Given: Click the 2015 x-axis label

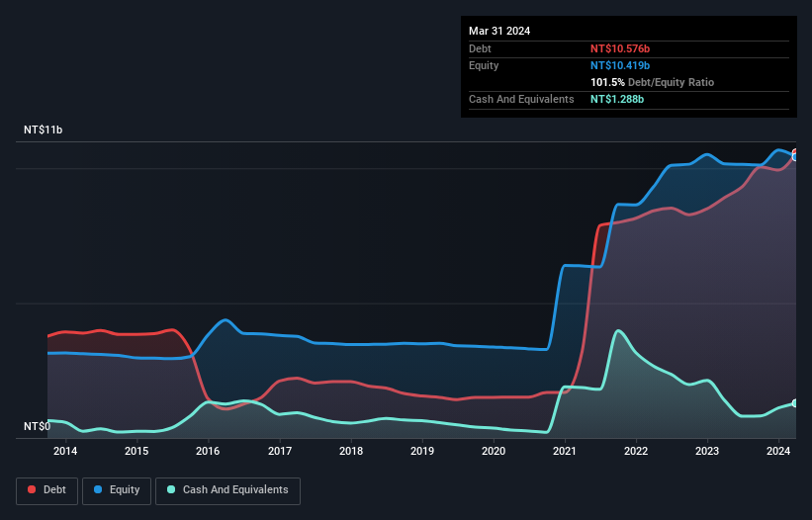Looking at the screenshot, I should (x=136, y=451).
